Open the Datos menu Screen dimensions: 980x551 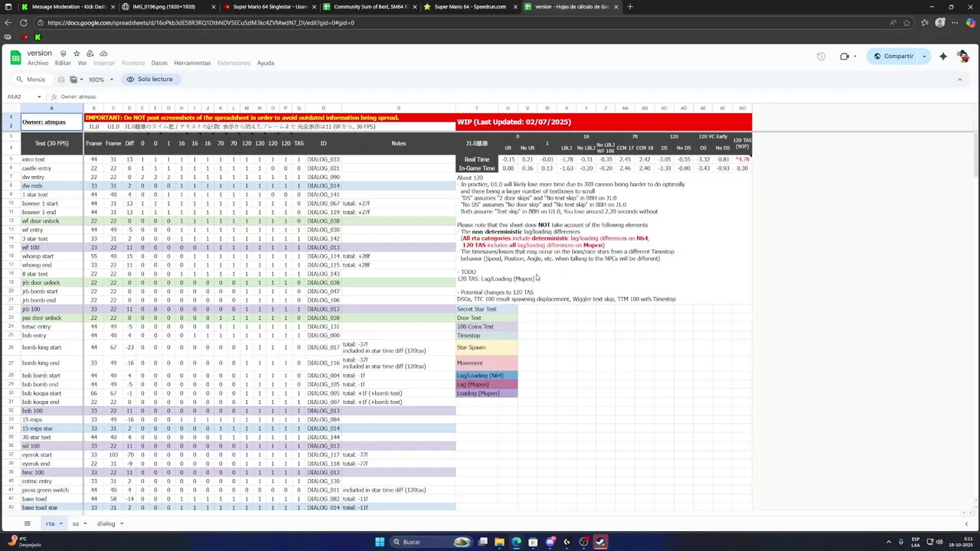pos(159,64)
